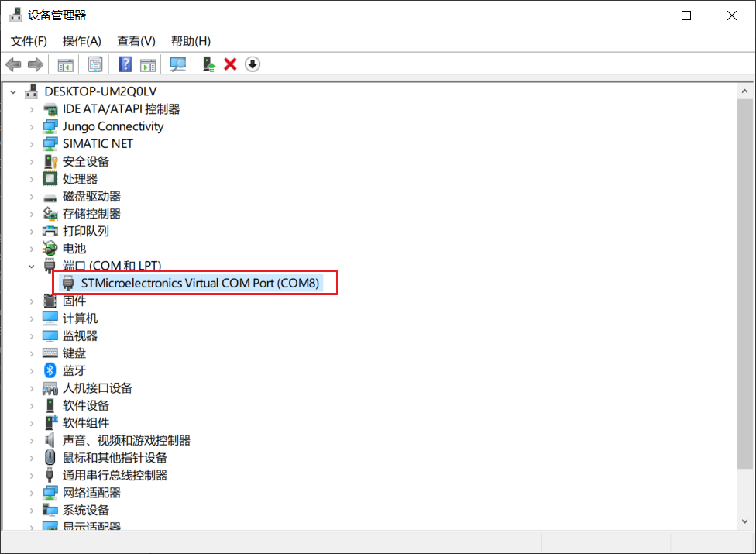Click the red X uninstall device icon
The height and width of the screenshot is (554, 756).
(230, 64)
